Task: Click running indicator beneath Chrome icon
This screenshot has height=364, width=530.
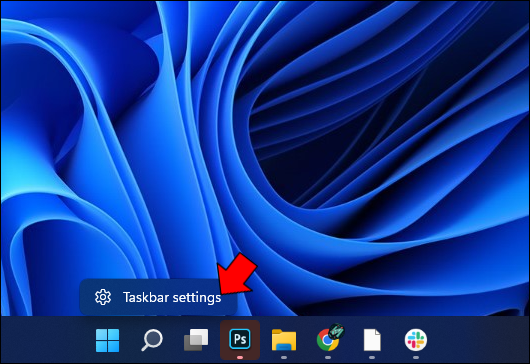Action: 328,357
